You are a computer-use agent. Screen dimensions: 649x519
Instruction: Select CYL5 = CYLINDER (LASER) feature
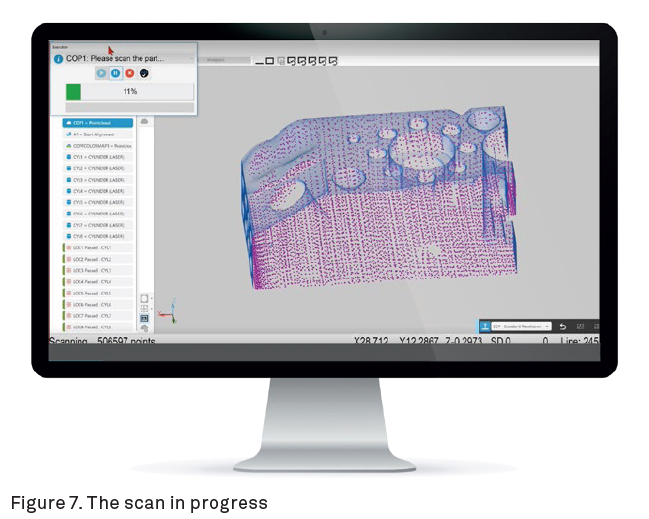(98, 202)
